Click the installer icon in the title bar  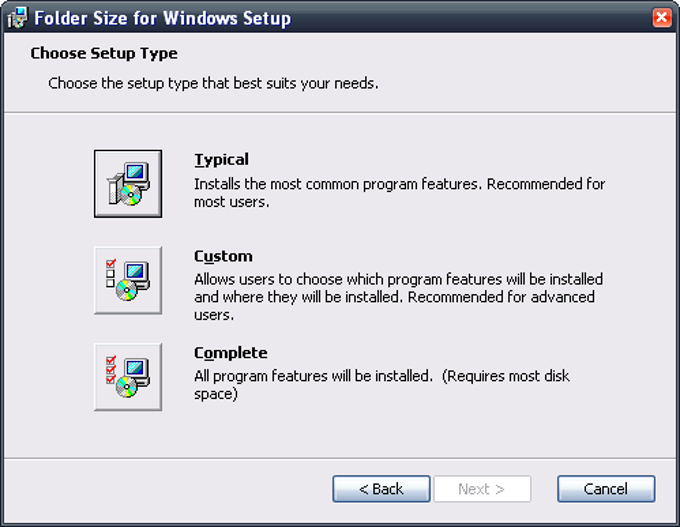[16, 18]
